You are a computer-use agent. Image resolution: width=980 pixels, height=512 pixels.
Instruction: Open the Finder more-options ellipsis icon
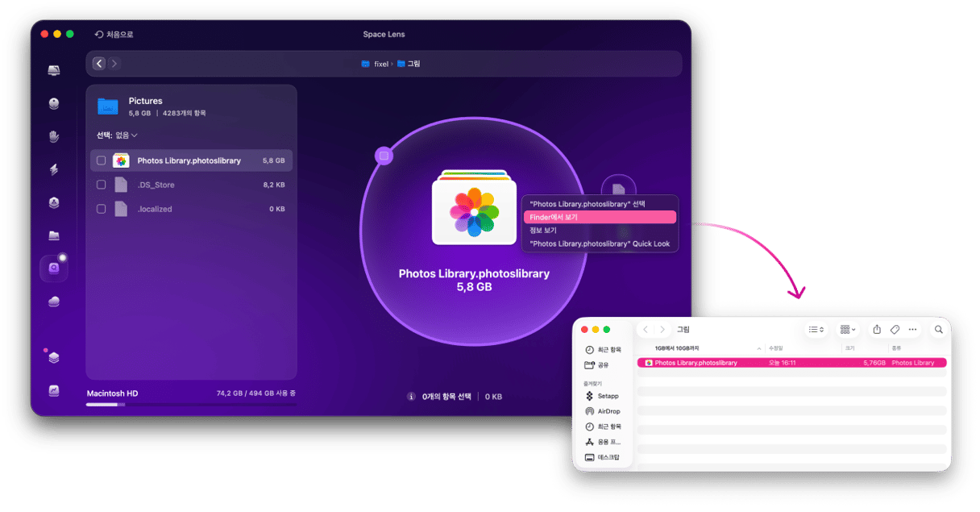[x=912, y=330]
